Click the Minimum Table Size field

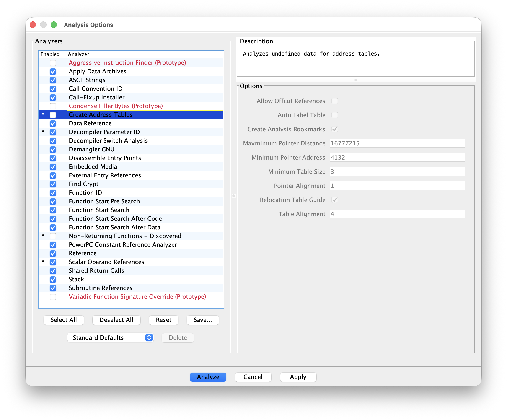[397, 172]
